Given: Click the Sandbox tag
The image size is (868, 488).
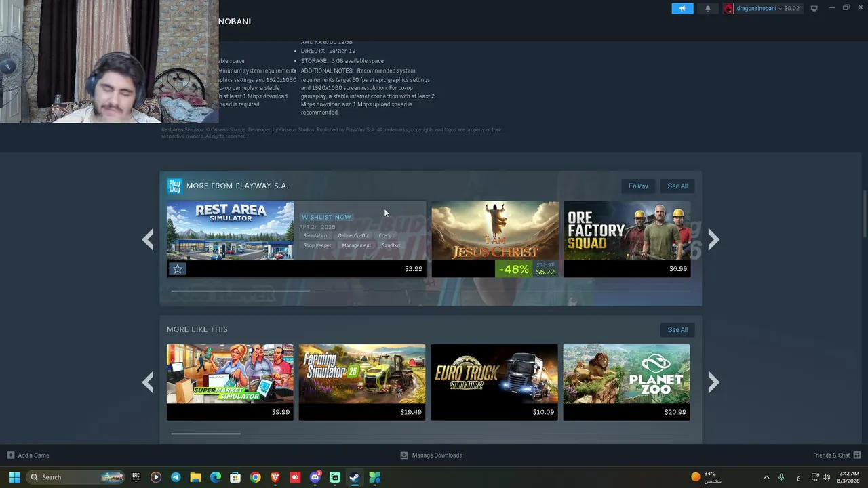Looking at the screenshot, I should (391, 245).
